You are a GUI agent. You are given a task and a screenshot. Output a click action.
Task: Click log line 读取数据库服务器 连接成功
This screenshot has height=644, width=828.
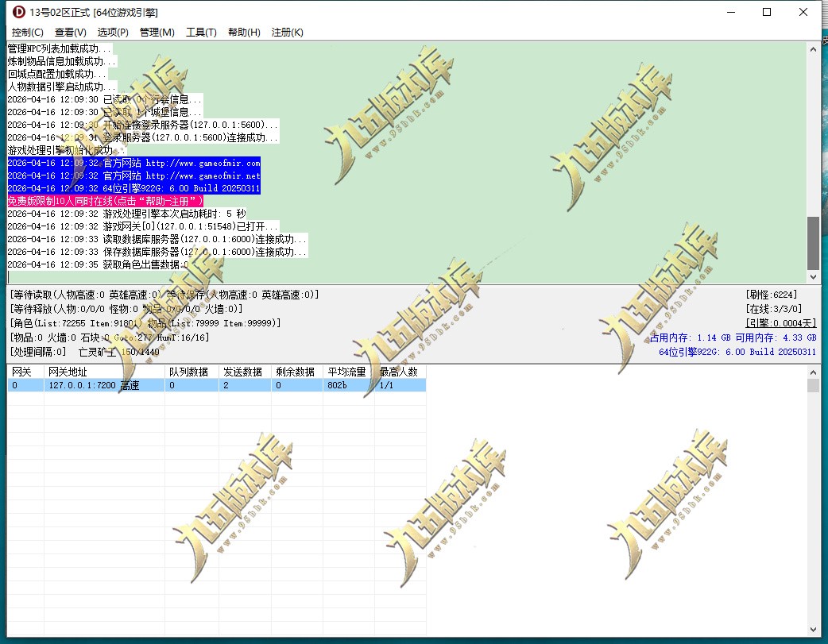157,239
